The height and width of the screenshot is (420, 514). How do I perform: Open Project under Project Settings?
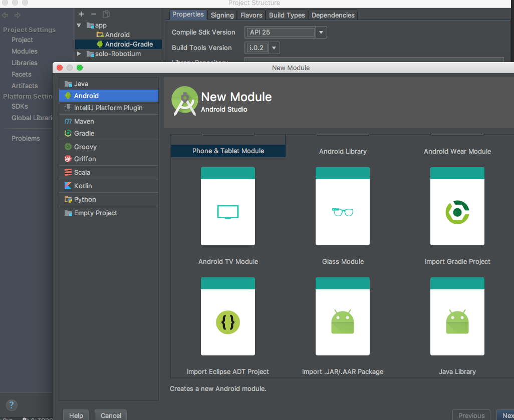[22, 40]
